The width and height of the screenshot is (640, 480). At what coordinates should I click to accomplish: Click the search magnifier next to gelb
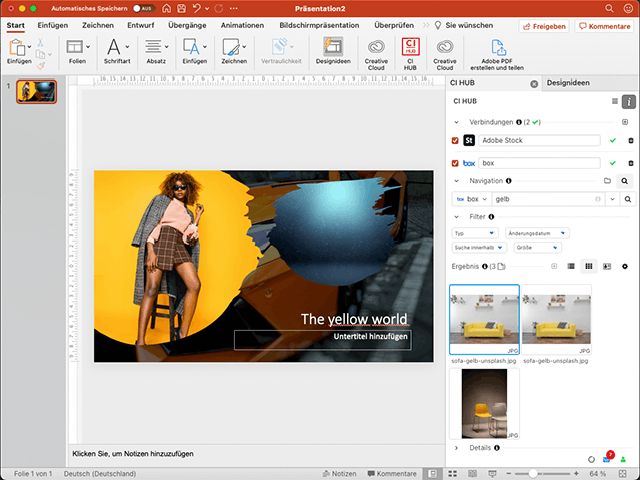click(629, 199)
